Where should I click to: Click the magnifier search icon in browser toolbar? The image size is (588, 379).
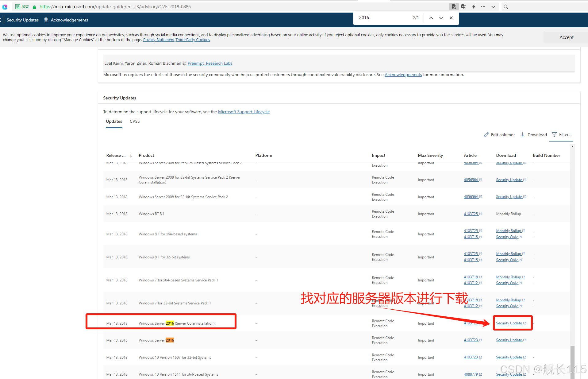[x=505, y=7]
